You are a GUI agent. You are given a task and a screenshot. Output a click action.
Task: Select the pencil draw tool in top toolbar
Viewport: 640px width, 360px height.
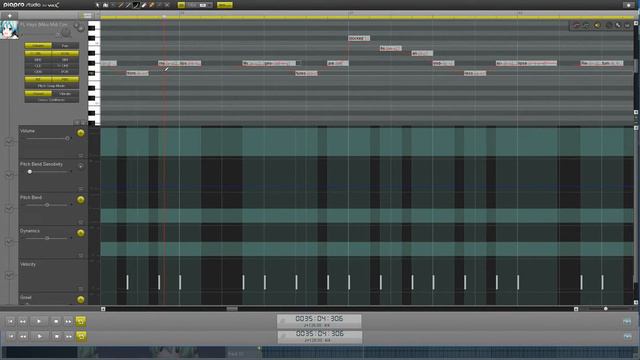121,5
